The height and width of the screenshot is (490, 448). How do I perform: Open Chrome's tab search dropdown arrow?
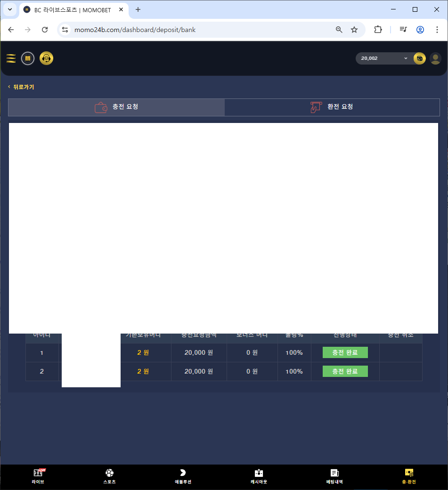(x=10, y=9)
